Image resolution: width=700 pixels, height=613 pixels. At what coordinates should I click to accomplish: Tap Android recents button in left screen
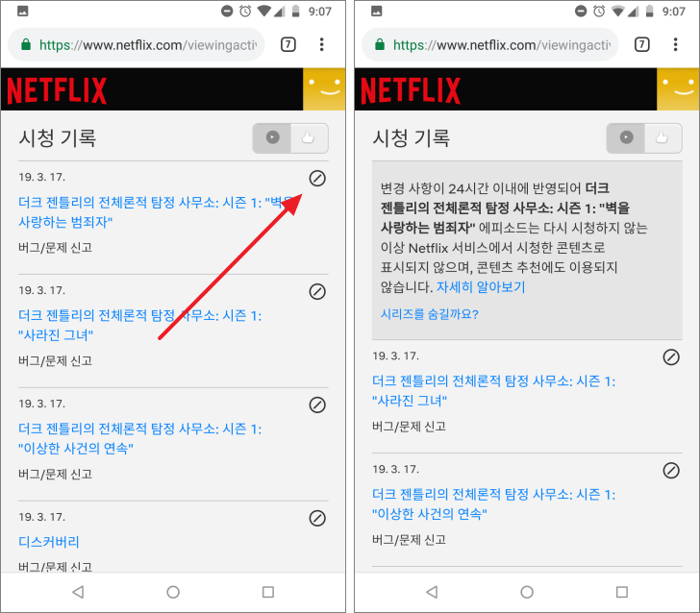[x=268, y=592]
